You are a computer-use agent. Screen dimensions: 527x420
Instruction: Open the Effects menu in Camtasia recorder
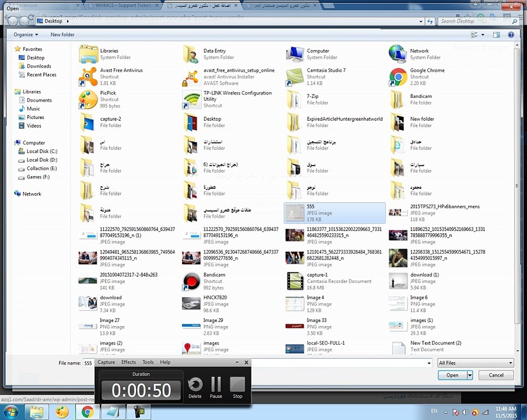[129, 362]
